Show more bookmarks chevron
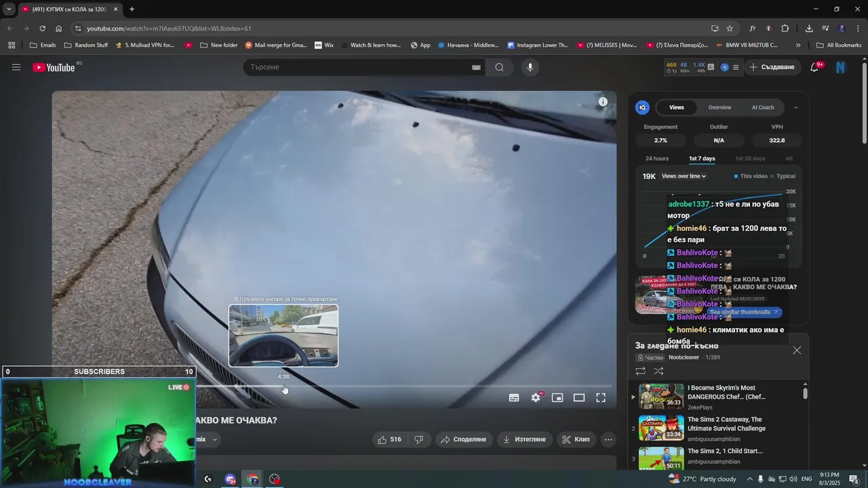 click(798, 45)
